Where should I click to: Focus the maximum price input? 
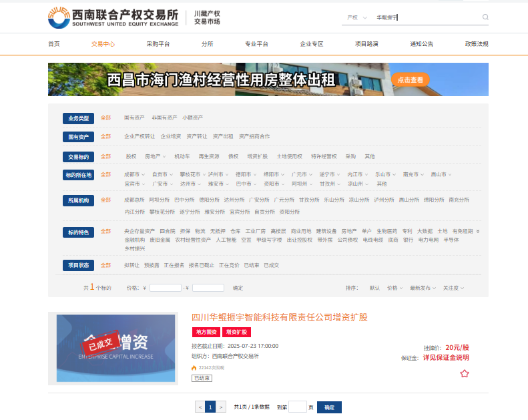(x=208, y=288)
